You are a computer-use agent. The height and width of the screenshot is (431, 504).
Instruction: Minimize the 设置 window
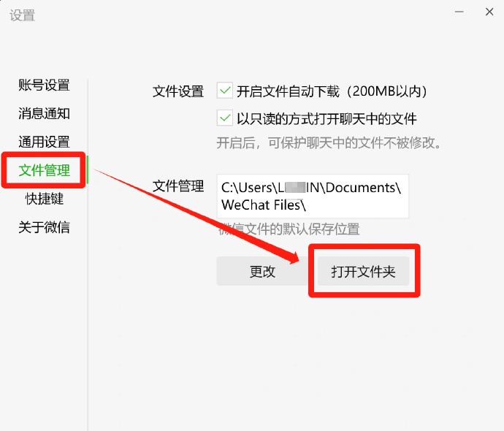coord(459,12)
